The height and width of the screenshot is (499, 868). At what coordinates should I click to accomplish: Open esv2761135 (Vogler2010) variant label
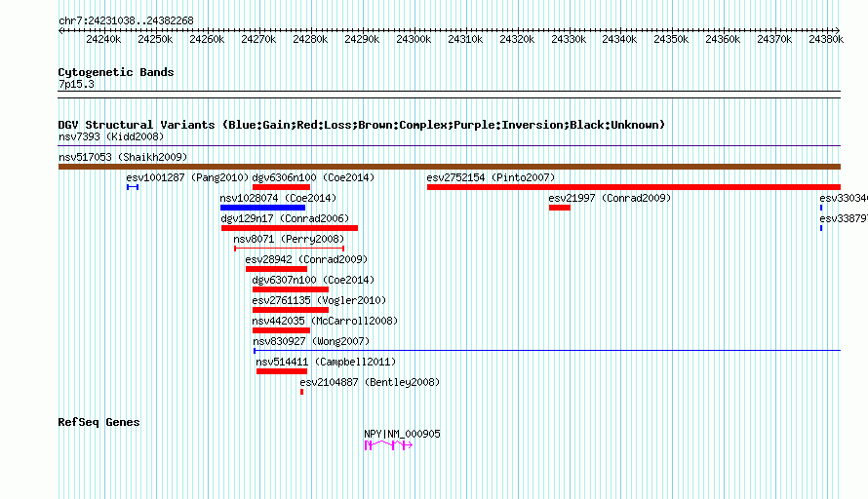click(319, 300)
